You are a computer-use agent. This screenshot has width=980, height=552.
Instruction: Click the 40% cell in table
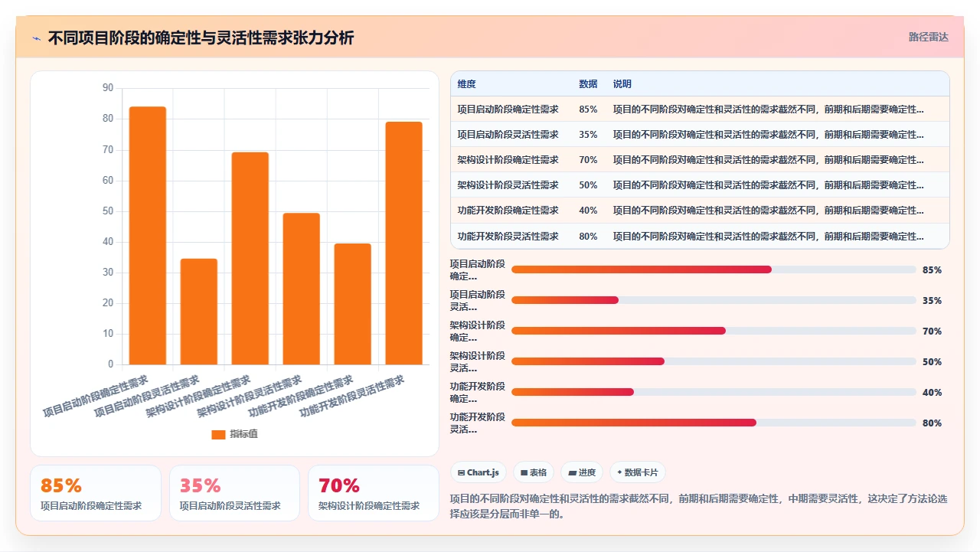588,211
